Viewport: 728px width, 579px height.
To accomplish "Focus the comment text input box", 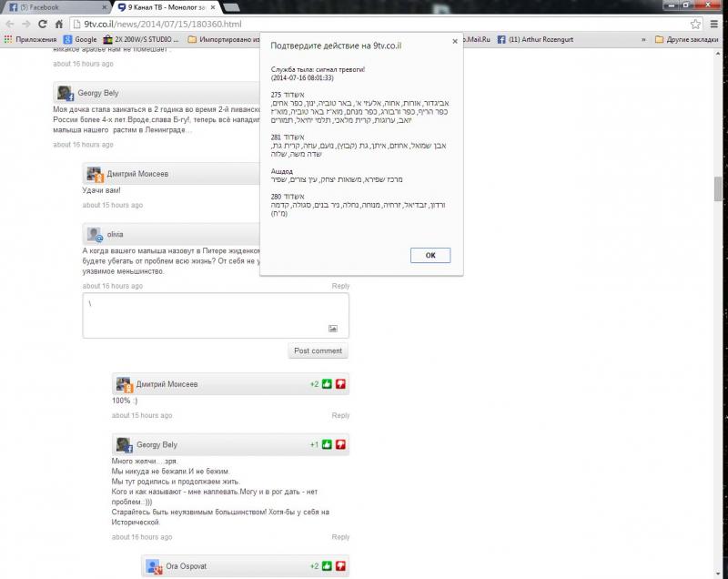I will coord(216,315).
